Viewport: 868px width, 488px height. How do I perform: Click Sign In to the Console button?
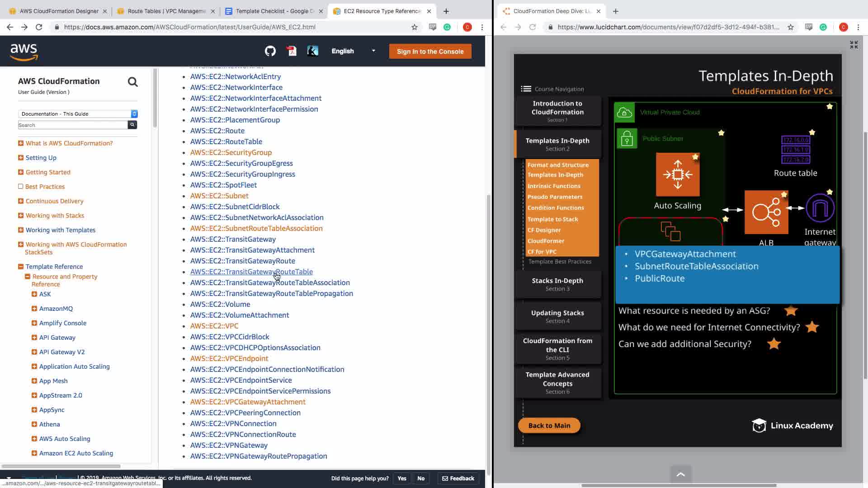pos(430,52)
